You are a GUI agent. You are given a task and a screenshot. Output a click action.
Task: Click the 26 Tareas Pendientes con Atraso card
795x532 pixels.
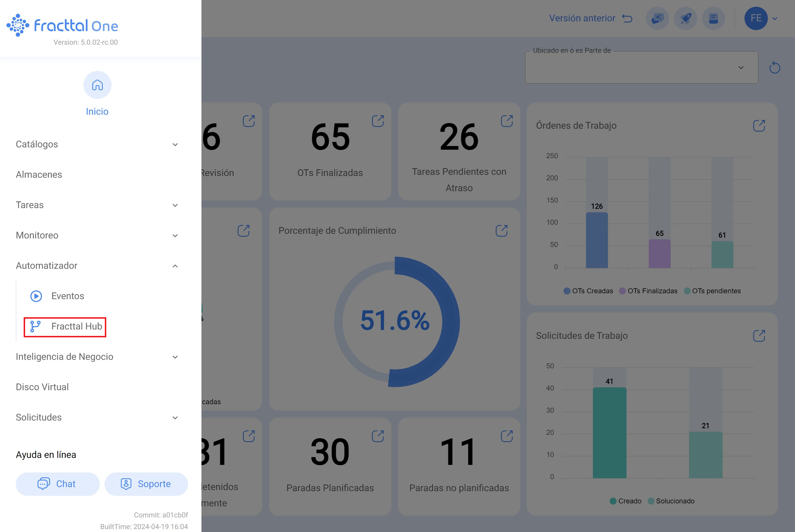click(459, 151)
